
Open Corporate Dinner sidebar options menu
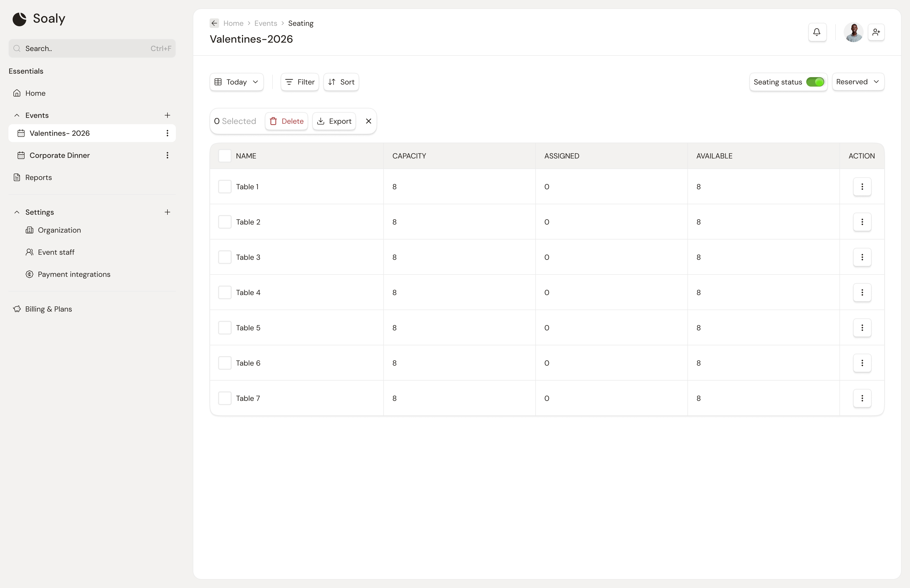tap(167, 155)
